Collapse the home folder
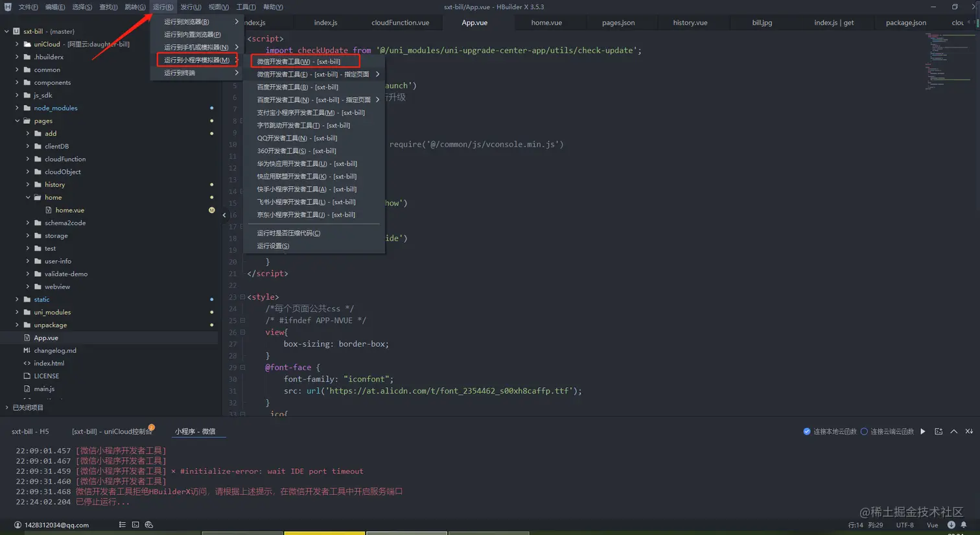Image resolution: width=980 pixels, height=535 pixels. click(x=28, y=198)
